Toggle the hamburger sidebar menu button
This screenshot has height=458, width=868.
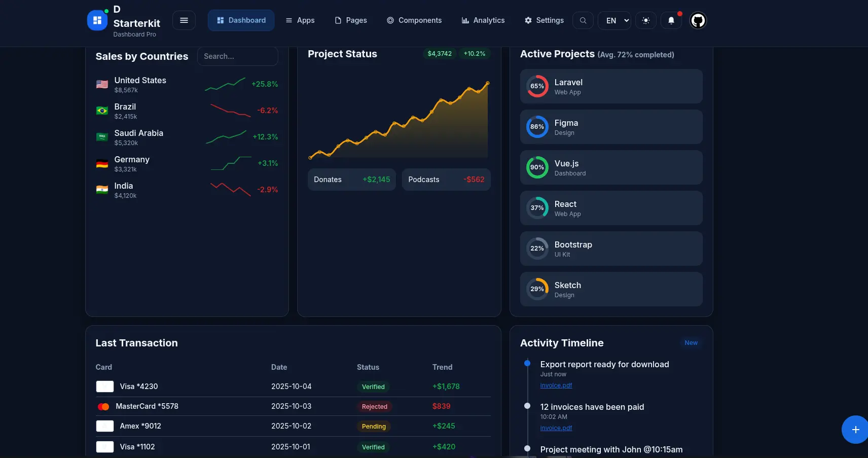tap(184, 20)
